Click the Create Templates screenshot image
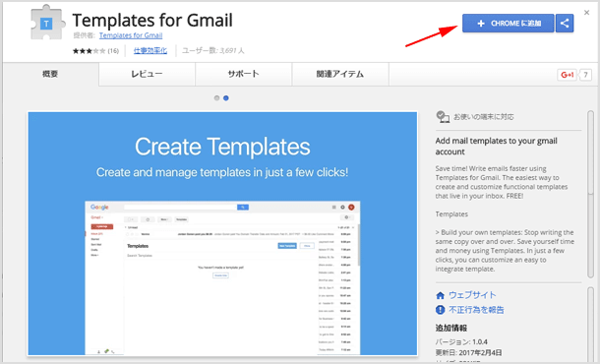Viewport: 600px width, 364px height. pos(222,233)
